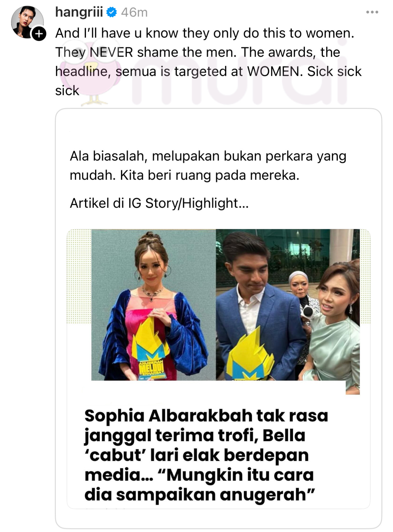Image resolution: width=393 pixels, height=532 pixels.
Task: Click the main post text about women
Action: click(x=208, y=62)
